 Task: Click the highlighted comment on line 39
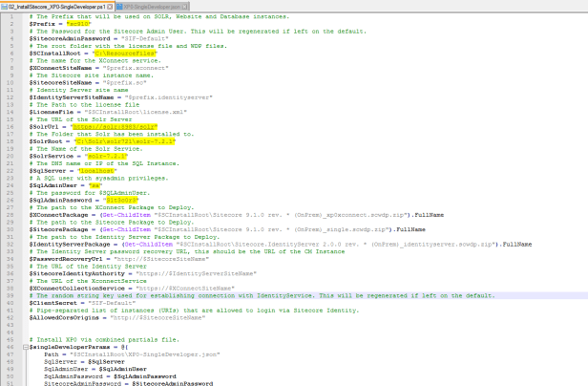(x=262, y=296)
